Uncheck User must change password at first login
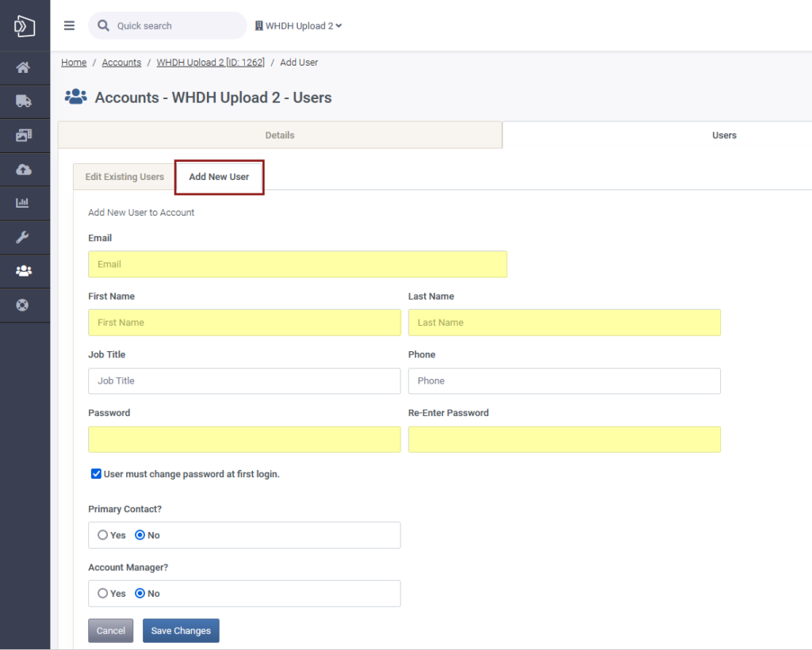Screen dimensions: 812x650 pyautogui.click(x=96, y=473)
